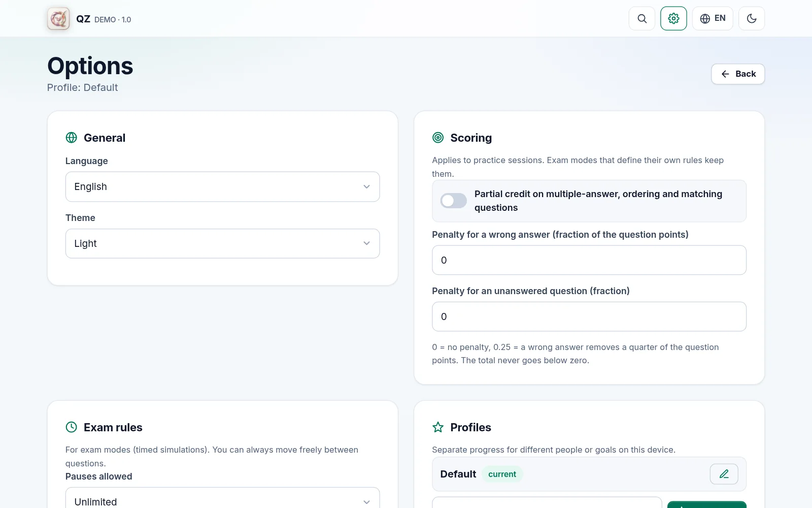This screenshot has height=508, width=812.
Task: Open the search icon in header
Action: pos(642,19)
